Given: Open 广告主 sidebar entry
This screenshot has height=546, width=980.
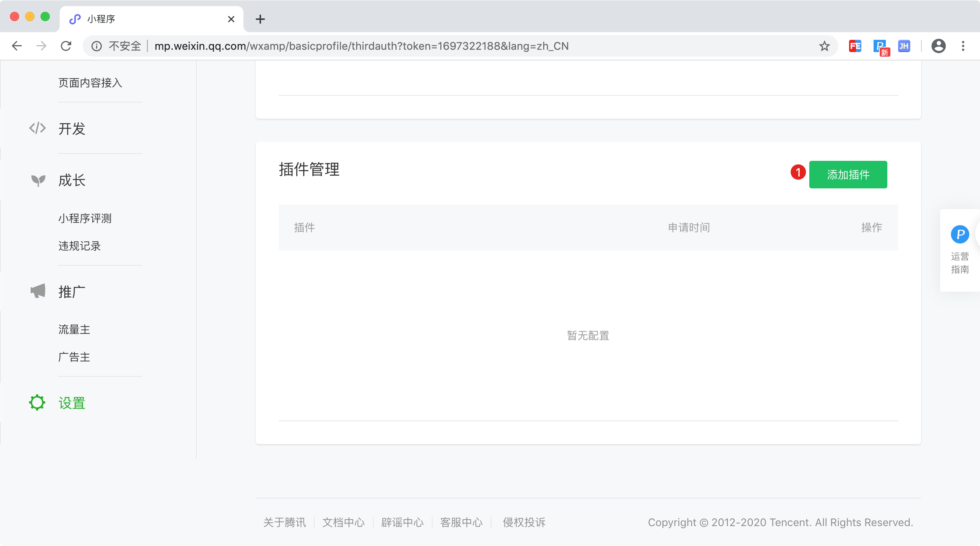Looking at the screenshot, I should click(74, 357).
